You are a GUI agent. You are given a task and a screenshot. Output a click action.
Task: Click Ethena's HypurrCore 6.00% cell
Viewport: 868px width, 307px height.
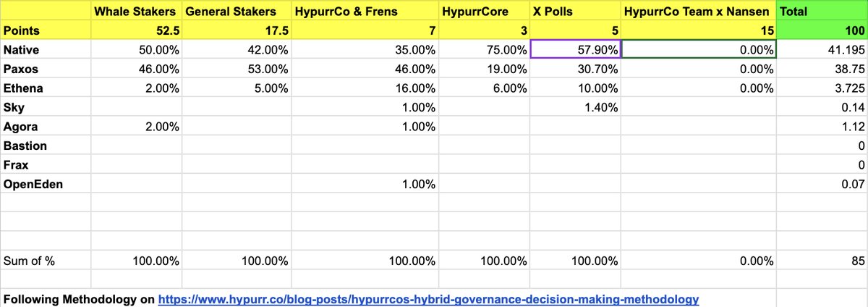(x=485, y=88)
